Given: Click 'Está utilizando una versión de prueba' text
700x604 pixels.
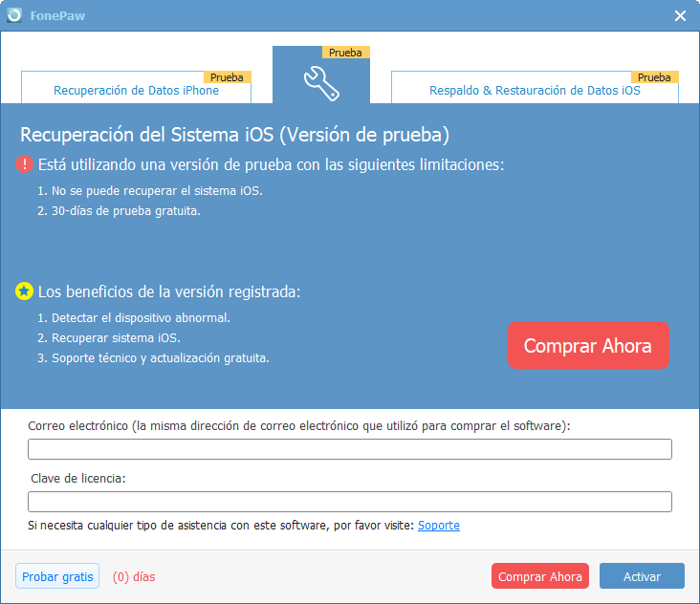Looking at the screenshot, I should click(x=165, y=164).
